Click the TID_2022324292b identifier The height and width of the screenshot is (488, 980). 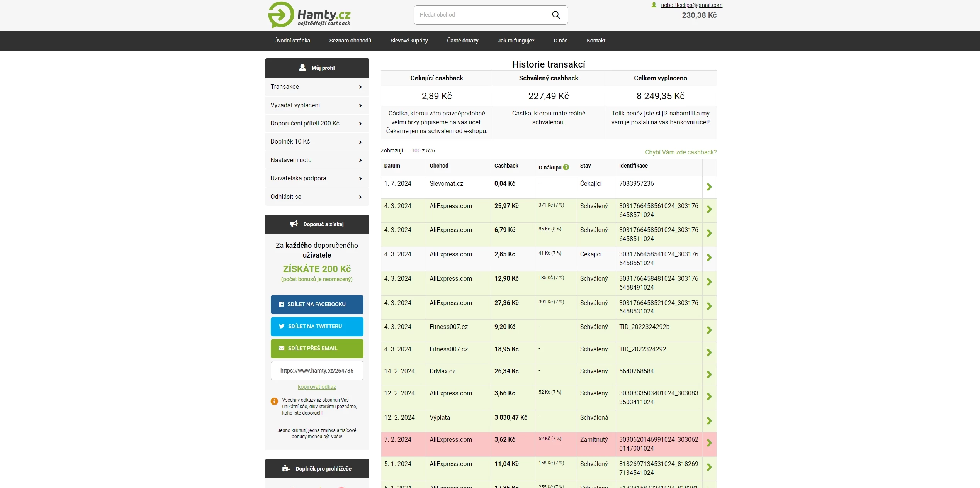pyautogui.click(x=644, y=327)
